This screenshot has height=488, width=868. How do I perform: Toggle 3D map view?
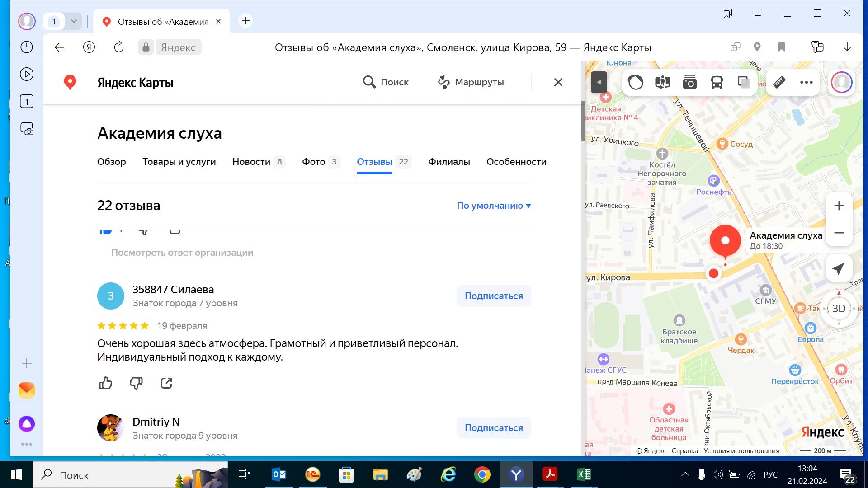click(x=839, y=309)
